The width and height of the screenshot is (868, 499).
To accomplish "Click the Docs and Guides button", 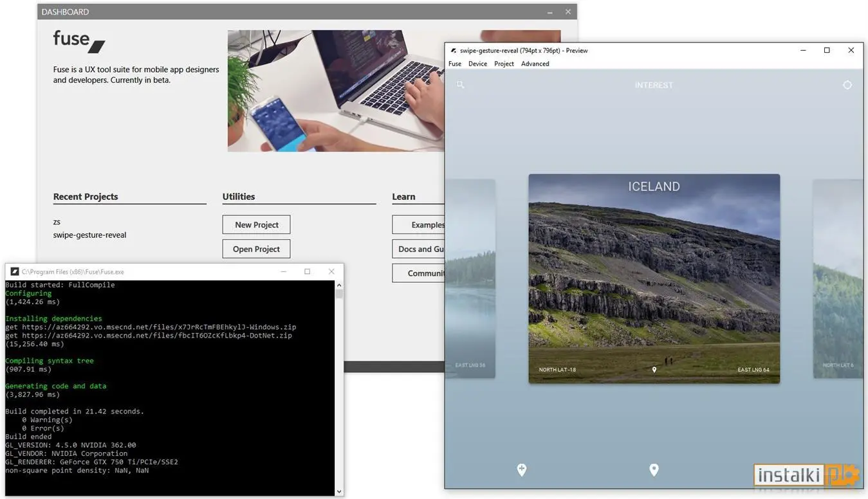I will point(419,249).
